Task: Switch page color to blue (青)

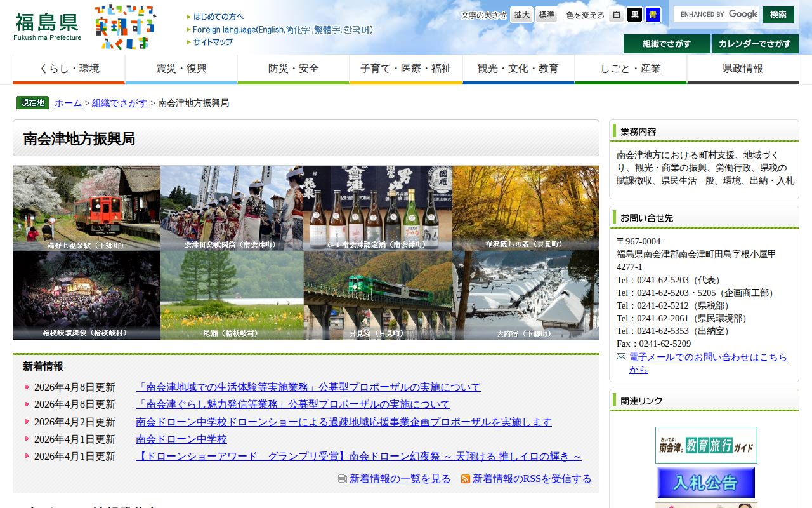Action: coord(653,15)
